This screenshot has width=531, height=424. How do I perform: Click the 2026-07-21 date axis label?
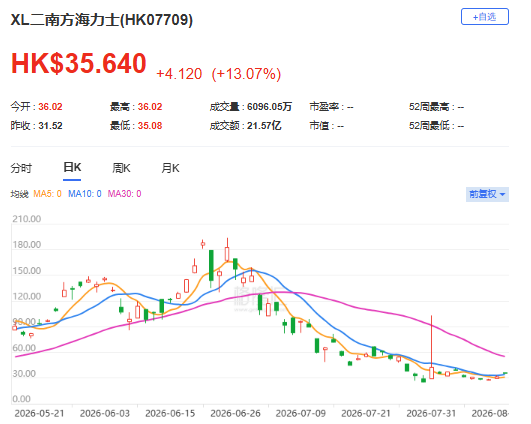366,414
